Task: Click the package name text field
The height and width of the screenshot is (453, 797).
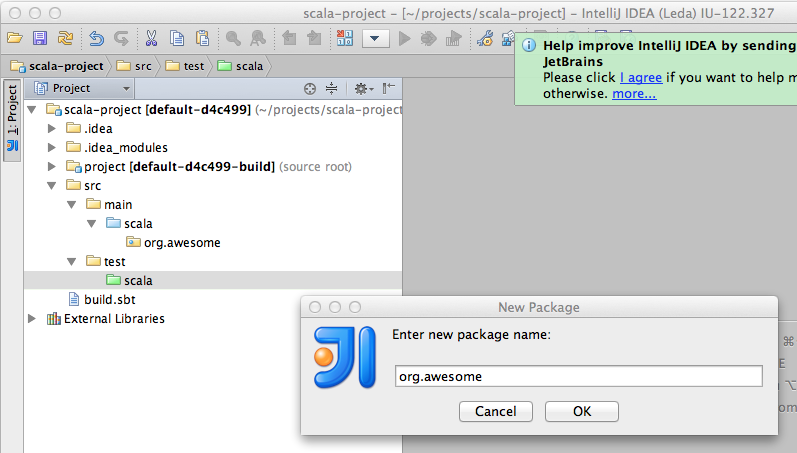Action: (x=578, y=376)
